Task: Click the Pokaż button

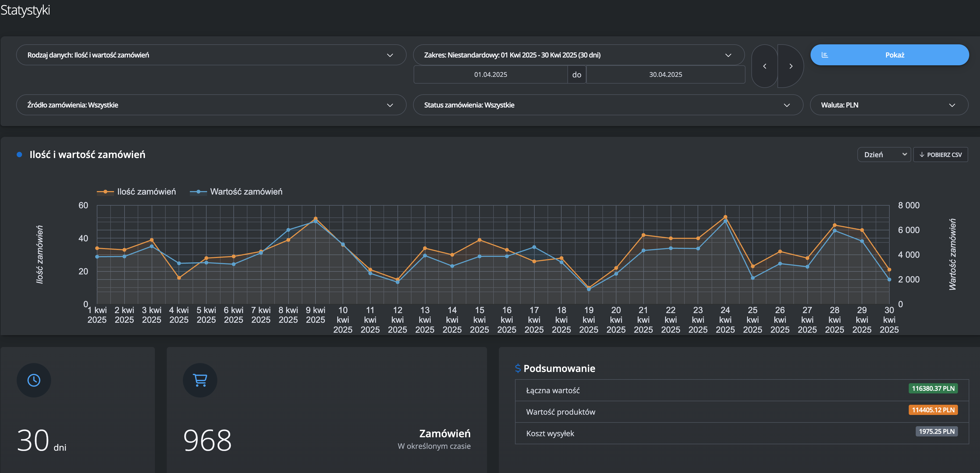Action: click(x=889, y=55)
